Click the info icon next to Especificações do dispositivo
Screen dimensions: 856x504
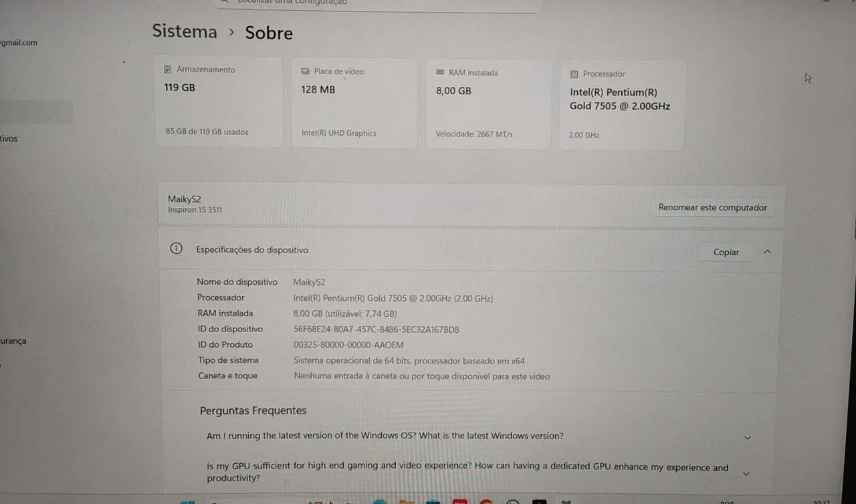pos(176,249)
